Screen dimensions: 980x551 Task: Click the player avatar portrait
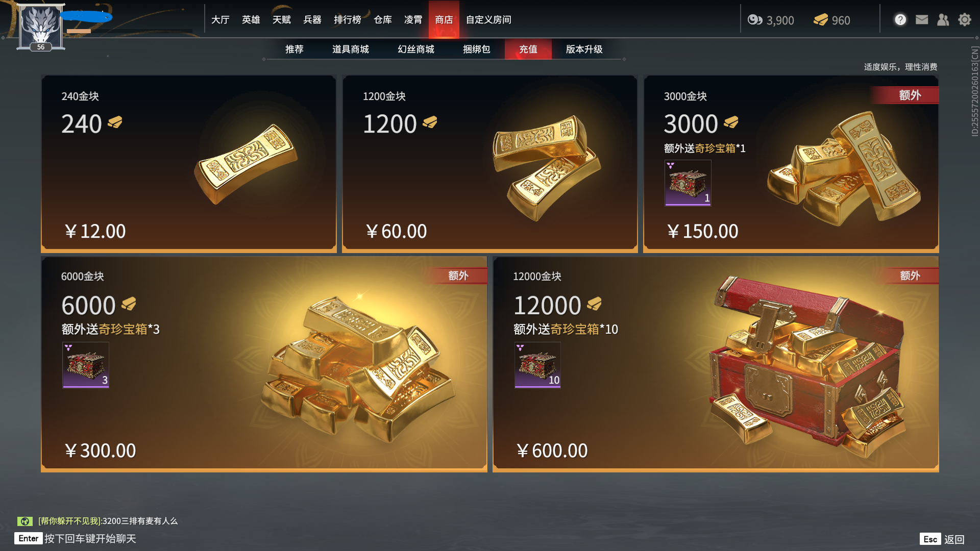(41, 26)
